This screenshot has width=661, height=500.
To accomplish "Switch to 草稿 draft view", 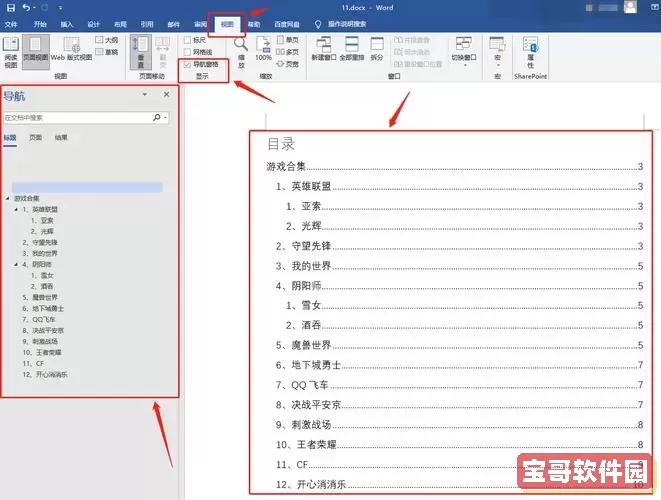I will pos(107,52).
